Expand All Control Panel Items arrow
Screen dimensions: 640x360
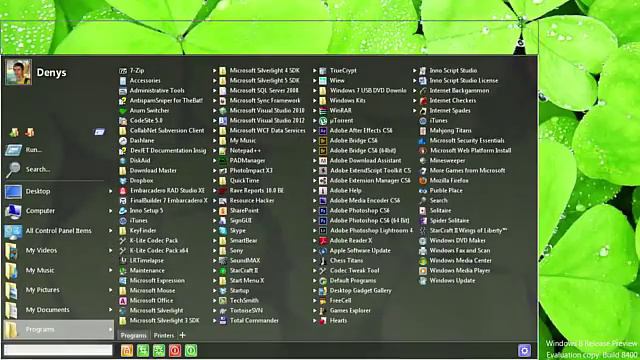click(110, 231)
